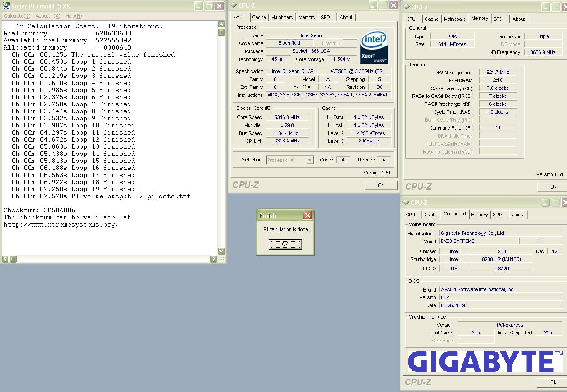
Task: Click the middle CPU-Z window title icon
Action: point(233,5)
